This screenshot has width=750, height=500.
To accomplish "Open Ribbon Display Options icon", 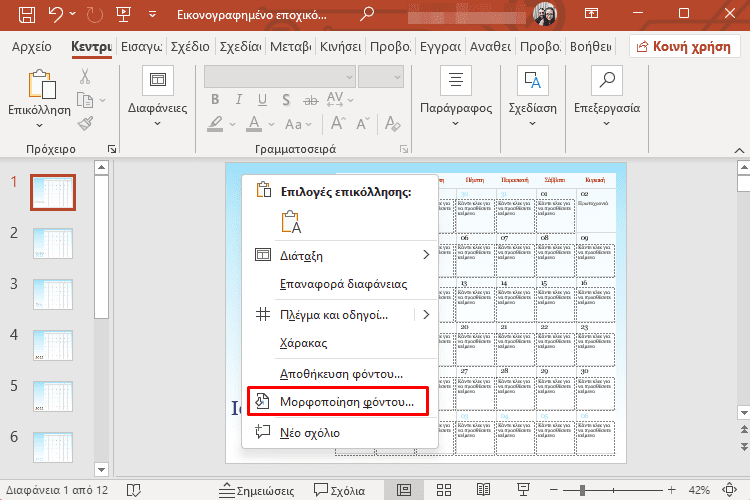I will (591, 13).
